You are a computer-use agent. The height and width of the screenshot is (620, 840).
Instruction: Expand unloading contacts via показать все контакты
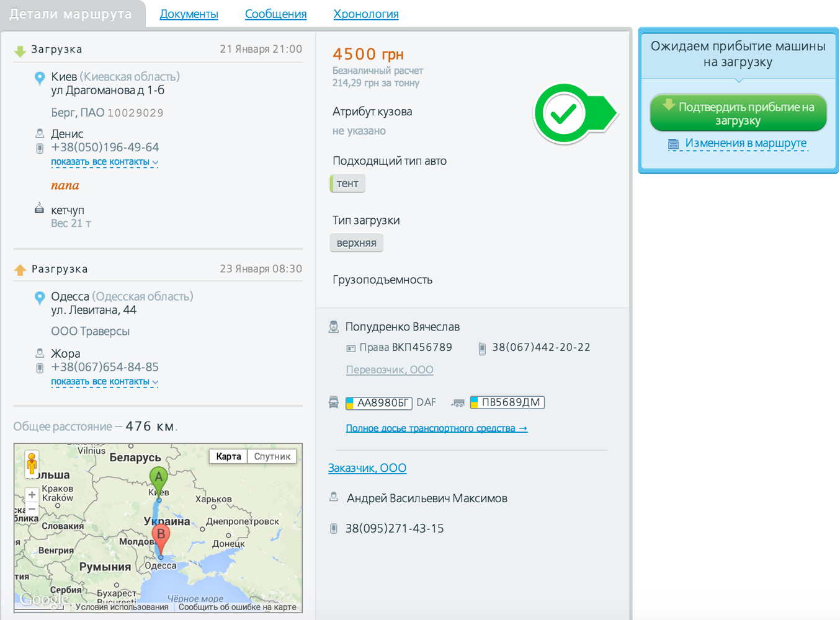105,382
